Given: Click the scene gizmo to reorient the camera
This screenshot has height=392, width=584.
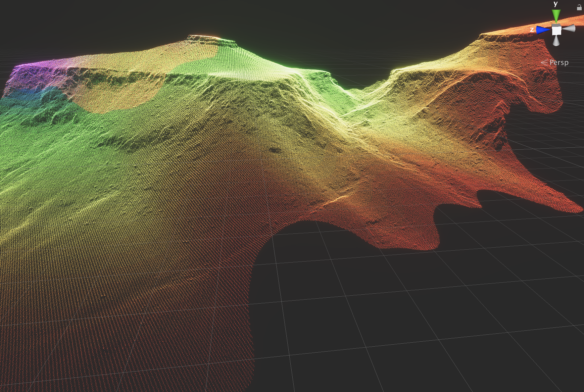Looking at the screenshot, I should click(x=557, y=30).
